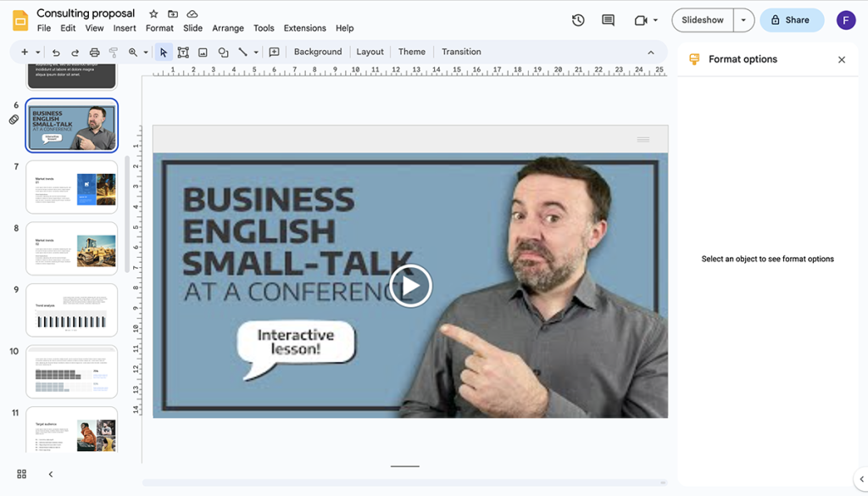Select the insert shape tool
The height and width of the screenshot is (496, 868).
pos(223,52)
